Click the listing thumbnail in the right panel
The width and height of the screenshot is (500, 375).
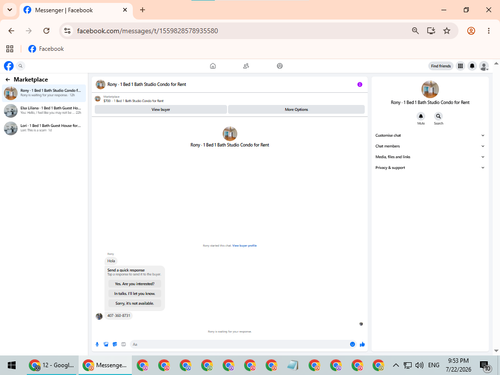click(430, 89)
